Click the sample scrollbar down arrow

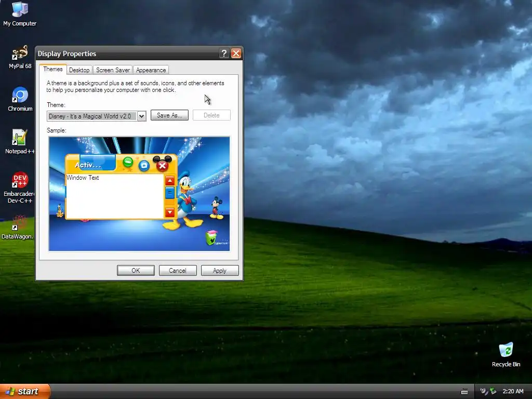(170, 212)
